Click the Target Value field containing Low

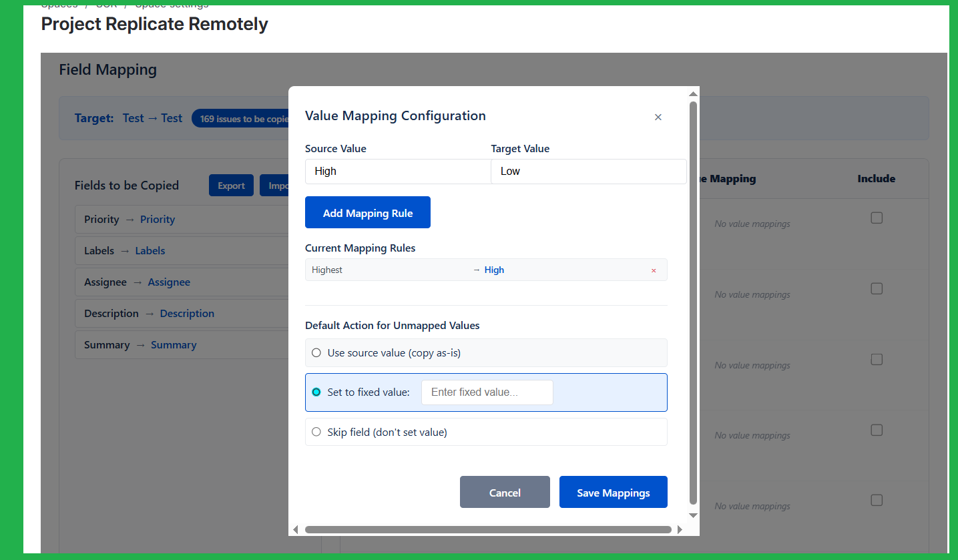[587, 172]
